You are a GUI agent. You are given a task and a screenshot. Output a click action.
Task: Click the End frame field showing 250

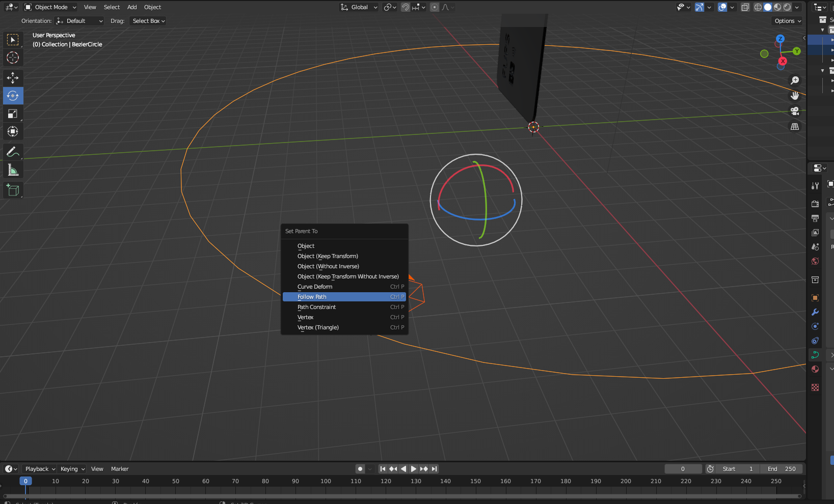click(782, 469)
